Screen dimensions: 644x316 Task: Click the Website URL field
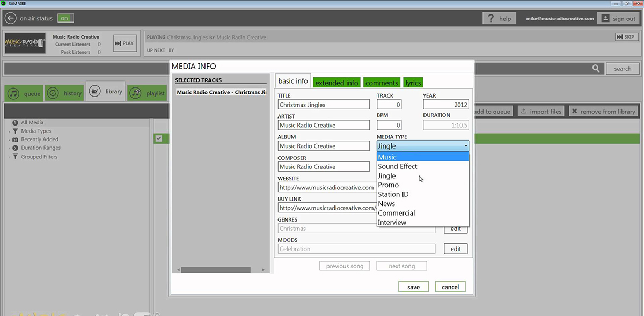click(x=327, y=187)
